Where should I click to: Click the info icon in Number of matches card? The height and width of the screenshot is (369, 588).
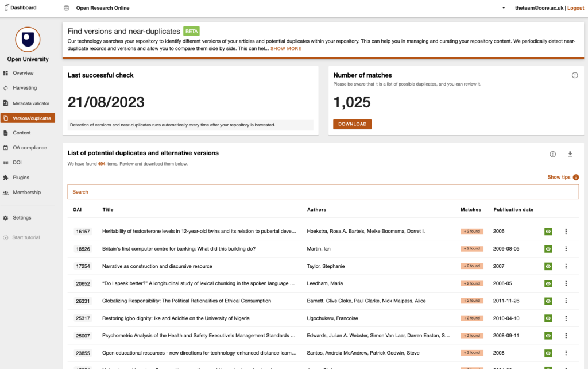tap(575, 75)
